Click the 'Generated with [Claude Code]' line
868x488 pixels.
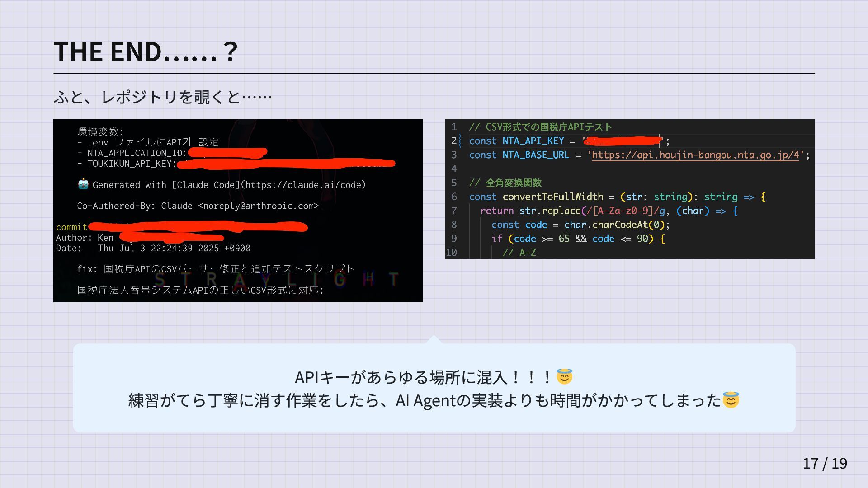pyautogui.click(x=222, y=184)
